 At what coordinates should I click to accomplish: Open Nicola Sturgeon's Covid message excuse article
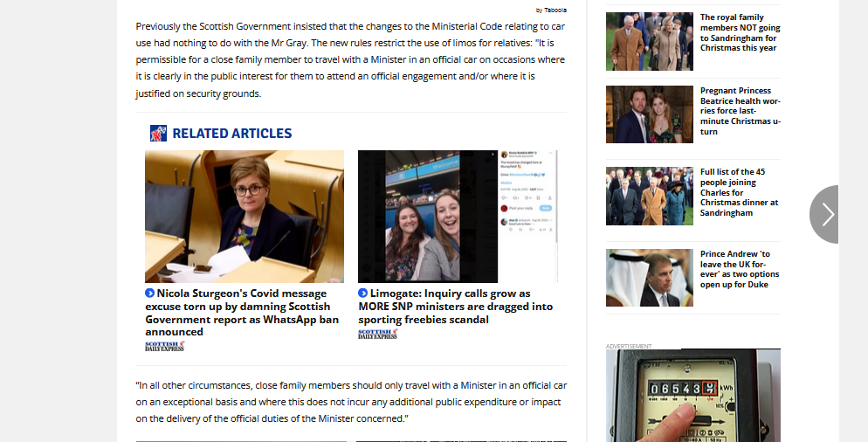242,313
